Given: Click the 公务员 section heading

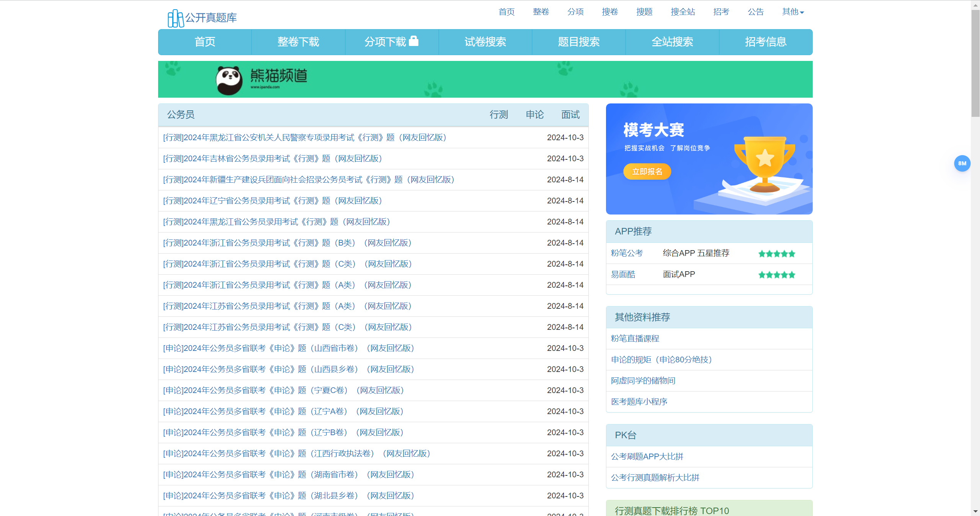Looking at the screenshot, I should 181,115.
